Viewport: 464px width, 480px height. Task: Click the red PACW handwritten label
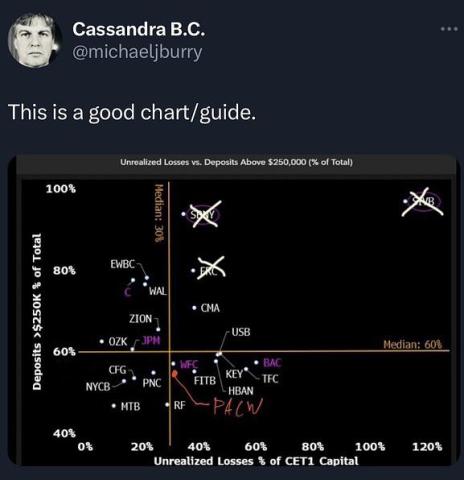tap(238, 407)
